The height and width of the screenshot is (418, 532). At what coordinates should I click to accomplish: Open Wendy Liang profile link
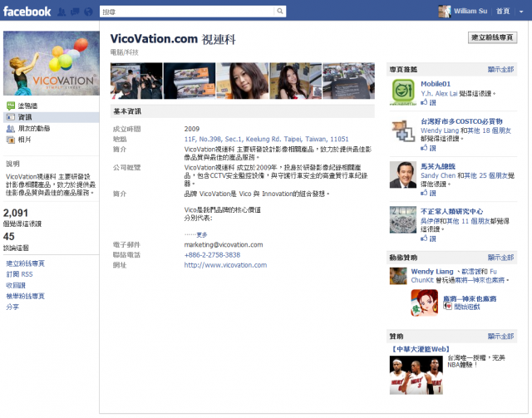click(432, 272)
